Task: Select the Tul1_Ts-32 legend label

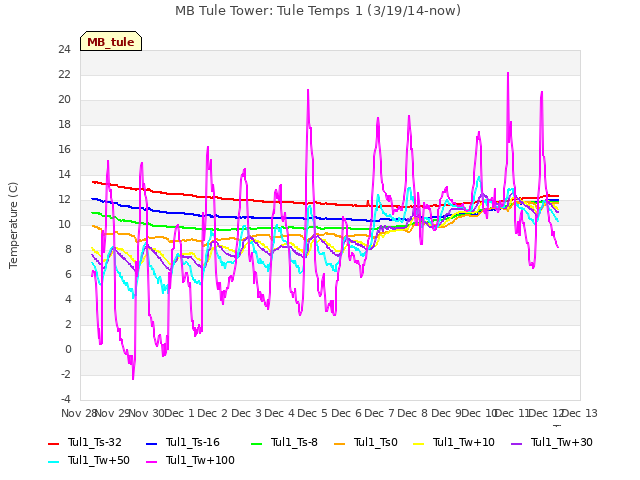Action: [x=95, y=442]
